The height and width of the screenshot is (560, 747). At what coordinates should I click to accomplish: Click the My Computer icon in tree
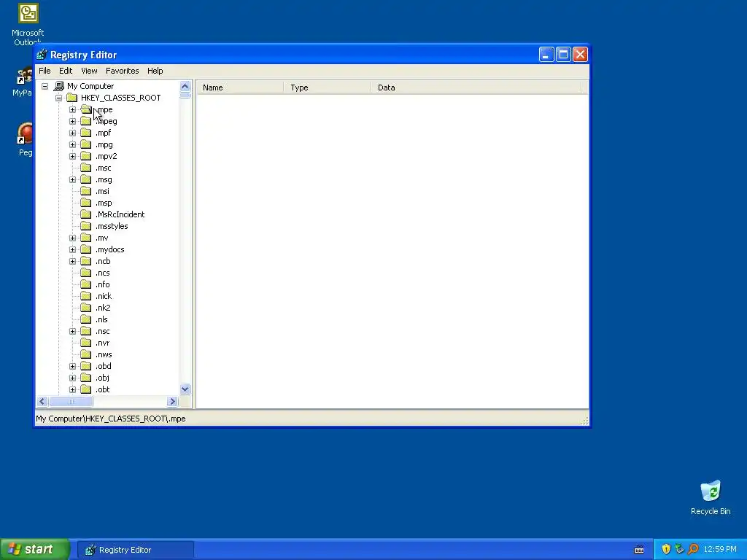pos(58,86)
